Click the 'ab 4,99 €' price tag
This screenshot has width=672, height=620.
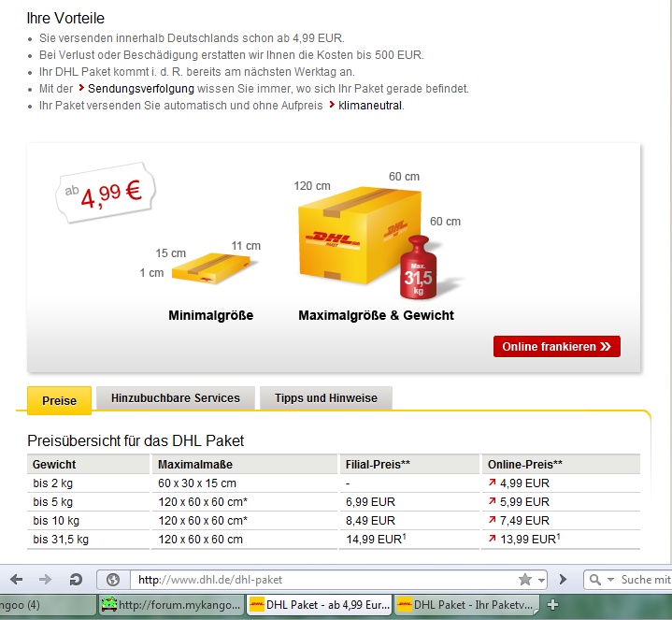tap(106, 193)
